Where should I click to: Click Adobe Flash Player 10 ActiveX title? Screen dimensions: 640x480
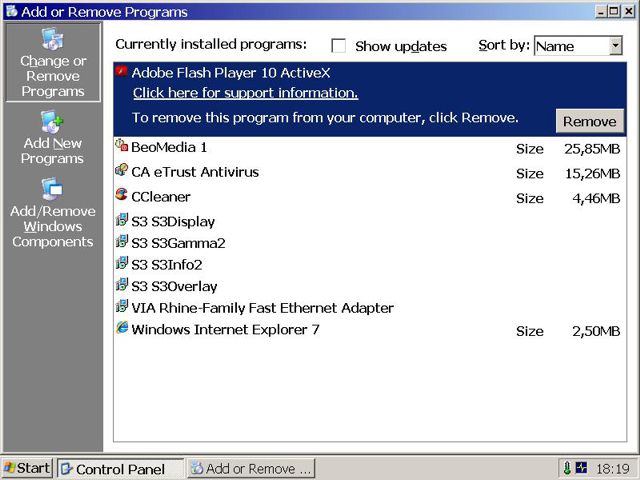tap(231, 73)
